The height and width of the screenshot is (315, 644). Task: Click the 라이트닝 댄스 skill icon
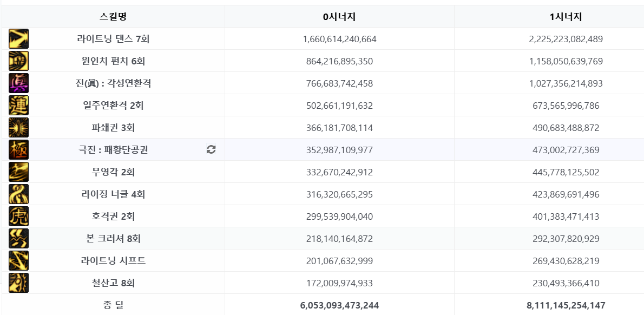18,39
